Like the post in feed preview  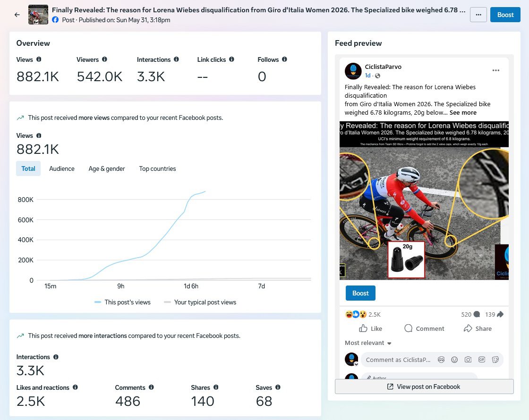coord(370,328)
